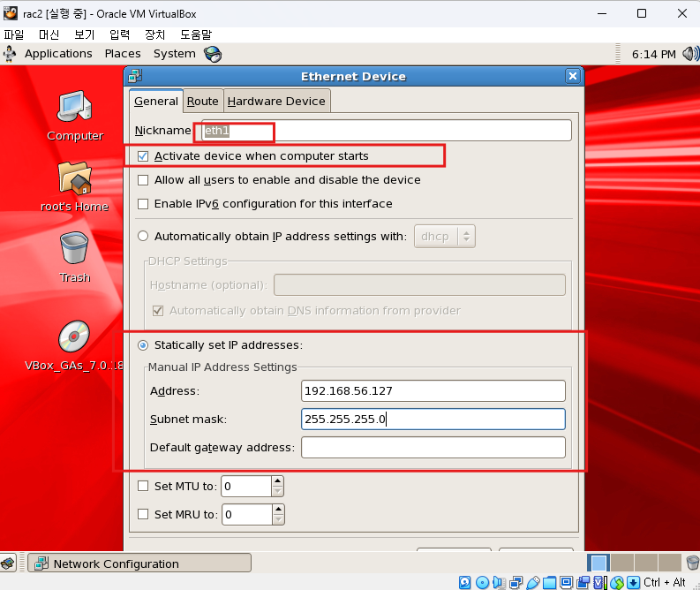
Task: Click the web browser launcher in GNOME panel
Action: pyautogui.click(x=213, y=54)
